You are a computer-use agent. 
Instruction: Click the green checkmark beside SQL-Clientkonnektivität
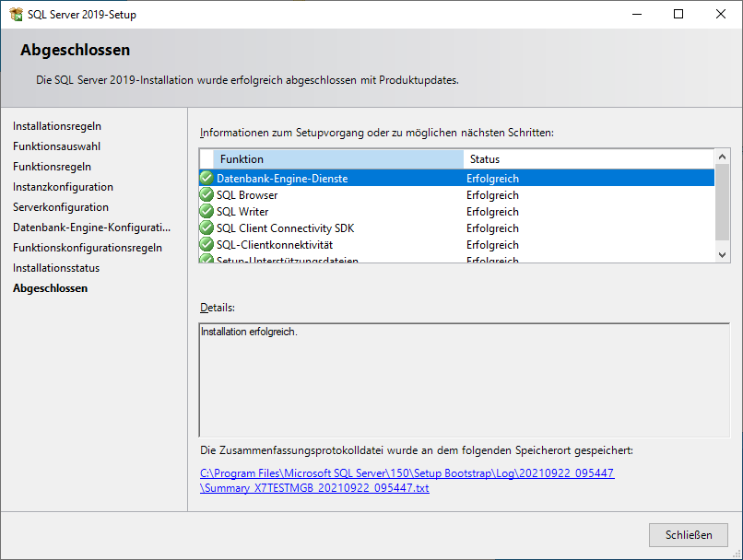[206, 245]
